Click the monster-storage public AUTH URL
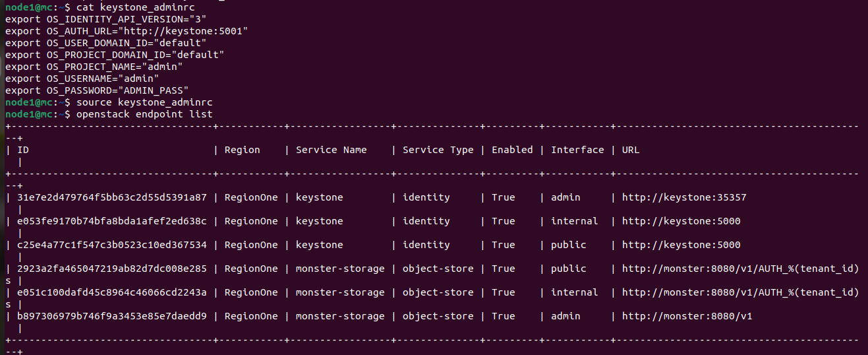Screen dimensions: 868x355 point(740,269)
